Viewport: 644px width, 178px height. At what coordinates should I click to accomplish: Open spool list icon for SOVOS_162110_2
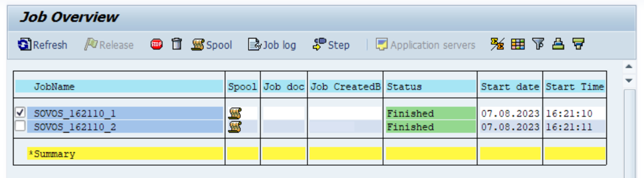coord(235,127)
